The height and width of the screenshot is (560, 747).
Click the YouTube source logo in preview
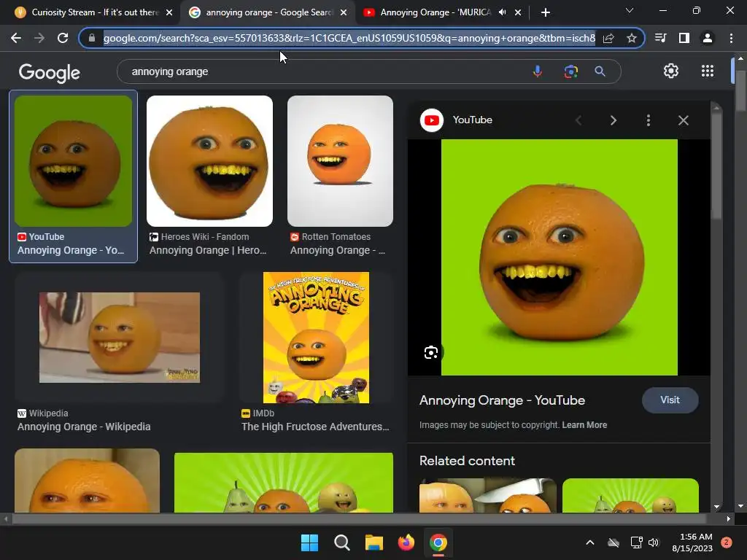pyautogui.click(x=432, y=120)
